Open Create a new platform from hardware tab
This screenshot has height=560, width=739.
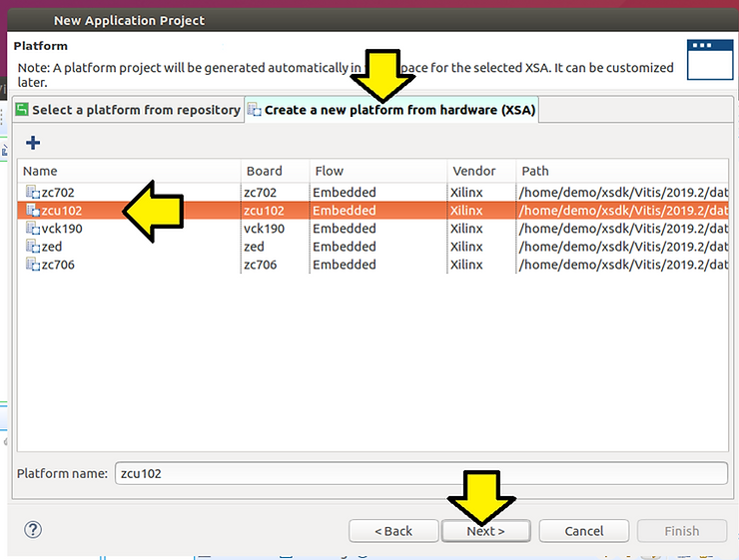(391, 110)
